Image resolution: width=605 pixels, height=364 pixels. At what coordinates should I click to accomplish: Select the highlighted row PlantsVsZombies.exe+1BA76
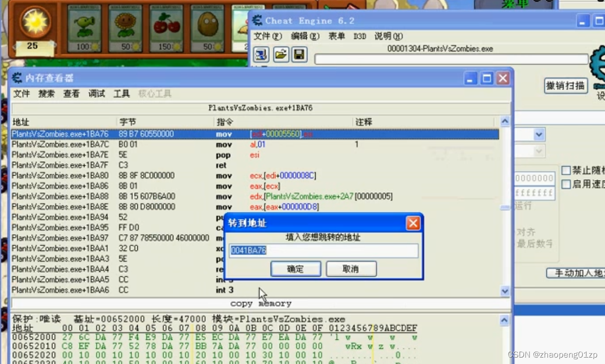(255, 134)
